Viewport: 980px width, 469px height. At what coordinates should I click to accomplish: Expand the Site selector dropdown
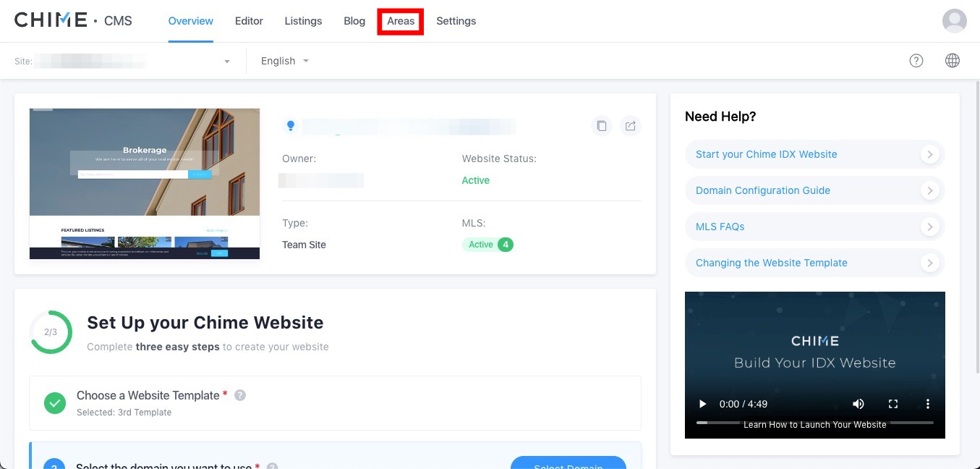[x=123, y=62]
